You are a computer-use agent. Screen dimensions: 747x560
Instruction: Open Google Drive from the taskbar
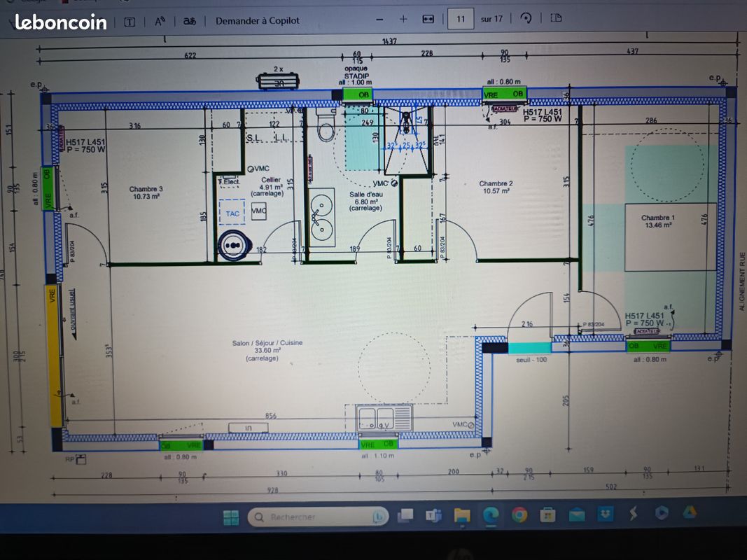point(690,512)
